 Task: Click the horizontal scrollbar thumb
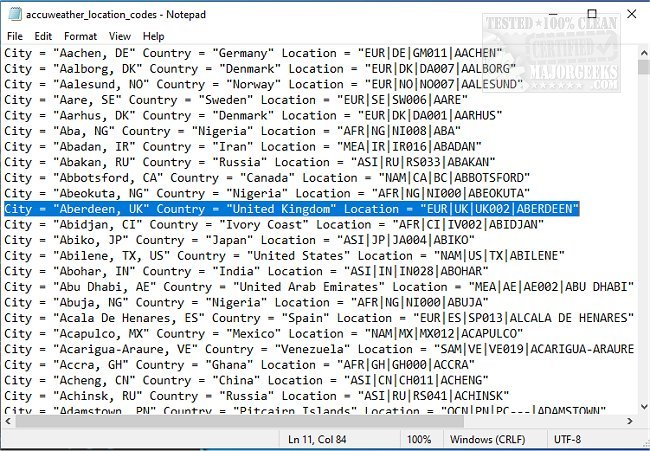(x=240, y=421)
